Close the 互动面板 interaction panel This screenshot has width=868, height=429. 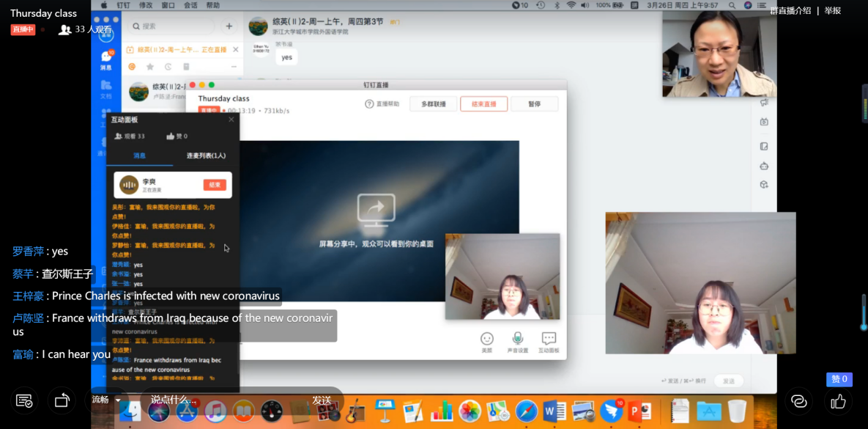coord(231,119)
